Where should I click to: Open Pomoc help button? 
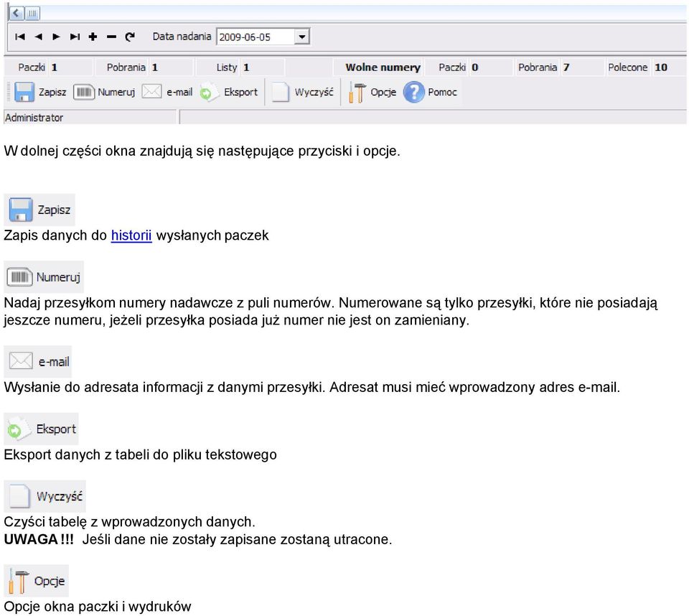coord(430,93)
